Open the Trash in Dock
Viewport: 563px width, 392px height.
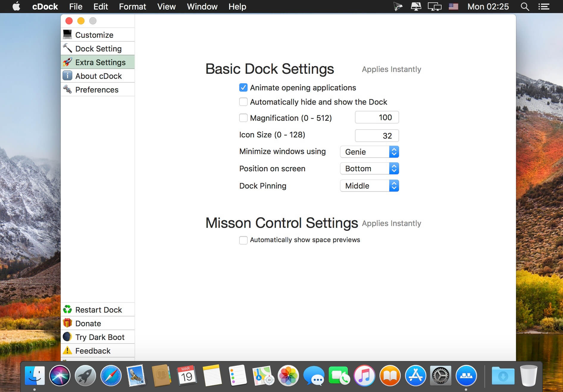(529, 376)
